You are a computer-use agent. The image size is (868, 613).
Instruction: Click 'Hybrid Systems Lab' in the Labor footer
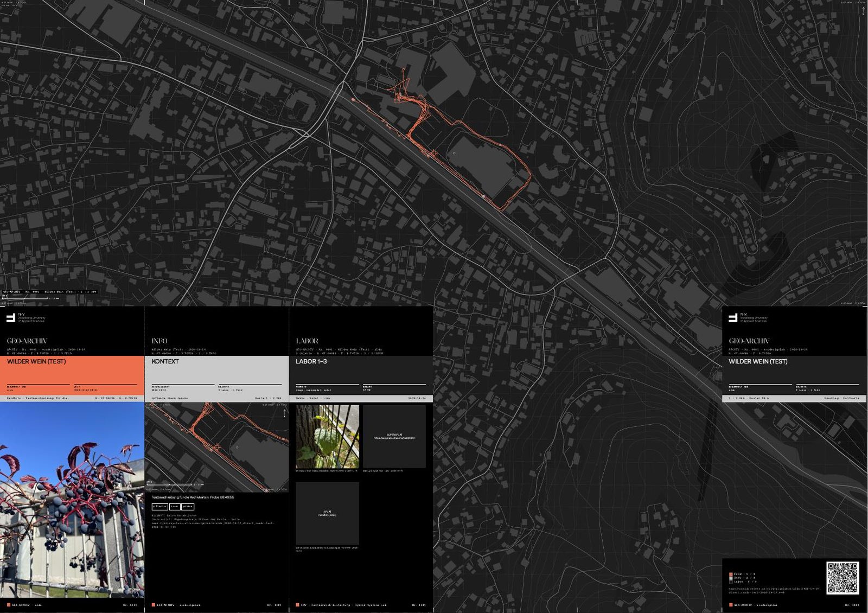coord(372,605)
